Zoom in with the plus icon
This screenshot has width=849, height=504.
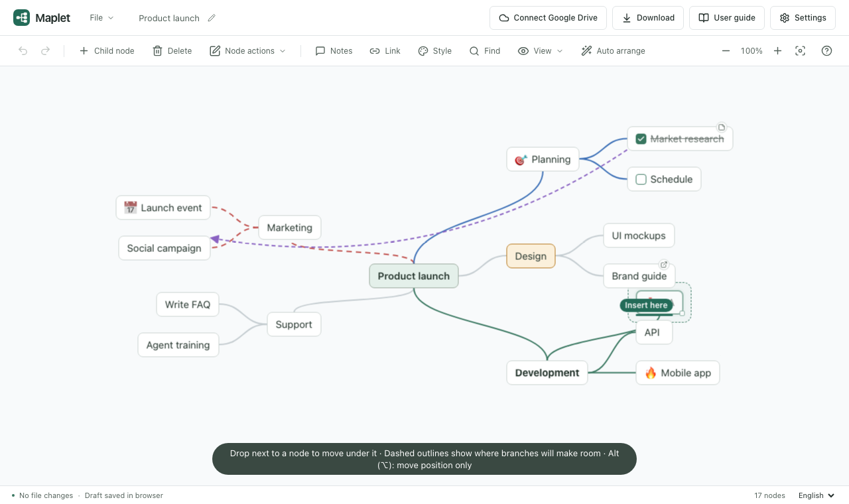click(x=777, y=51)
